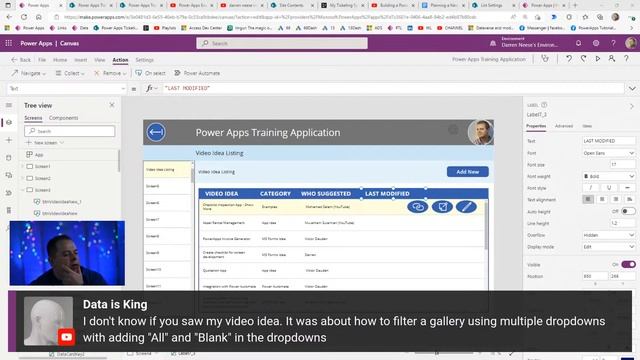Click the Font size input field

click(622, 164)
